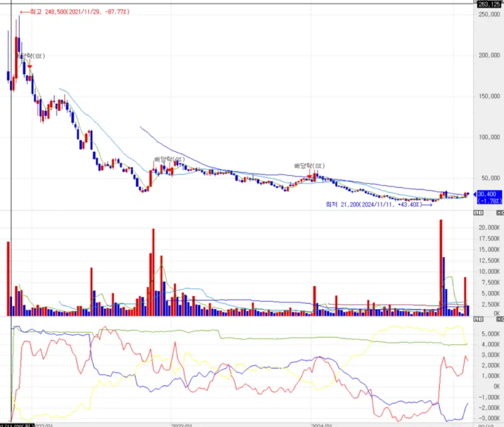The height and width of the screenshot is (427, 504).
Task: Click the 17,500K volume axis value
Action: 489,238
